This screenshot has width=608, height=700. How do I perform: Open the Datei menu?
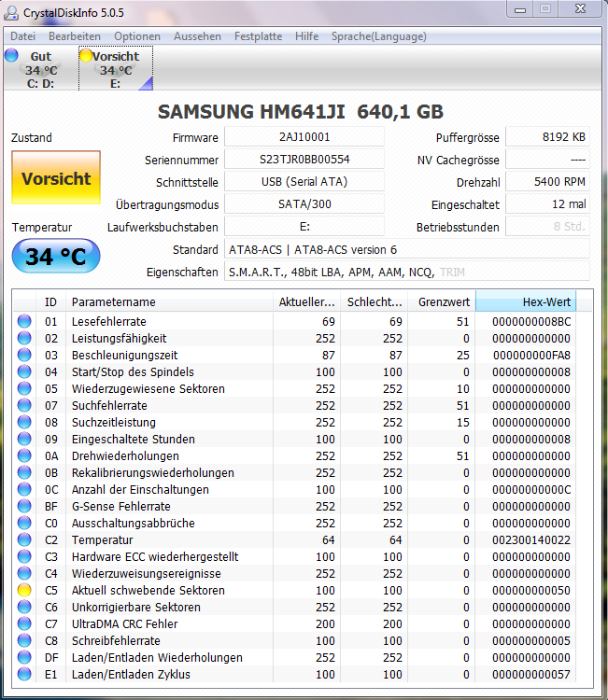click(22, 36)
